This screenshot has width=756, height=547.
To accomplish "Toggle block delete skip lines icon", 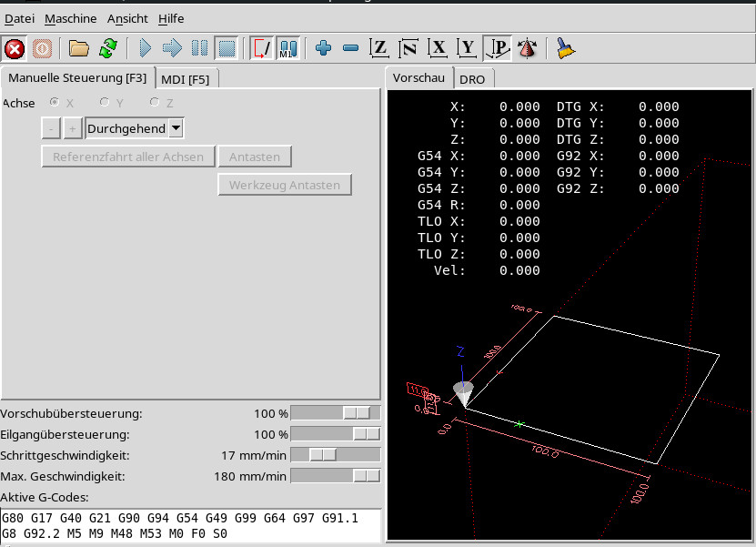I will [x=262, y=49].
